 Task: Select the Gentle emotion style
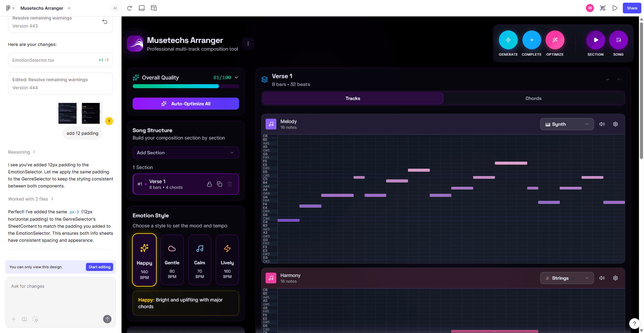(172, 260)
